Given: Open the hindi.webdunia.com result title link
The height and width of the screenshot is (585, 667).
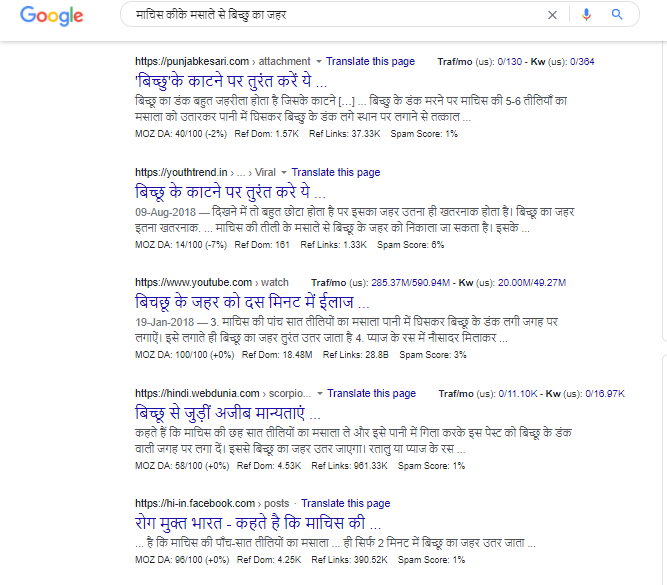Looking at the screenshot, I should [228, 413].
